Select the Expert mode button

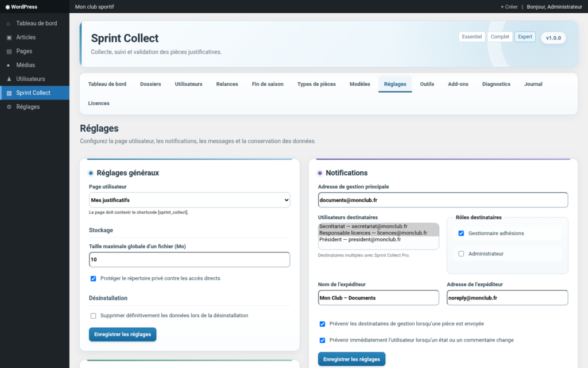(x=525, y=37)
